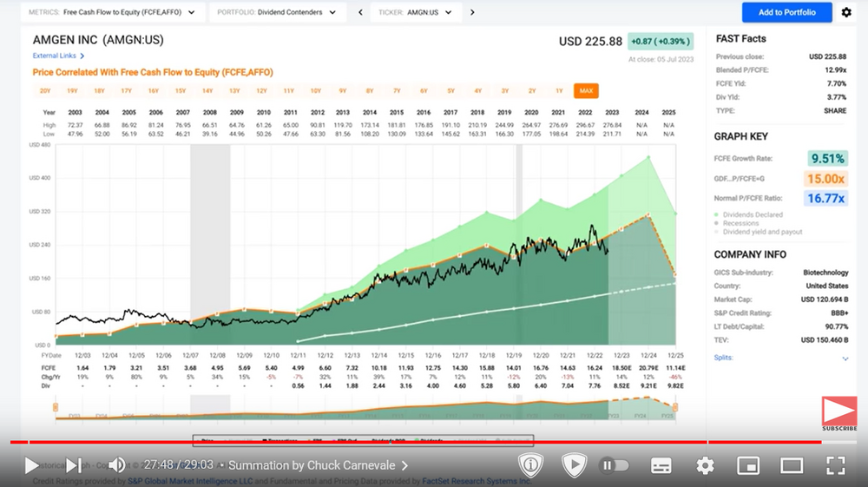Turn on subtitles/closed captions
The height and width of the screenshot is (487, 868).
[661, 465]
